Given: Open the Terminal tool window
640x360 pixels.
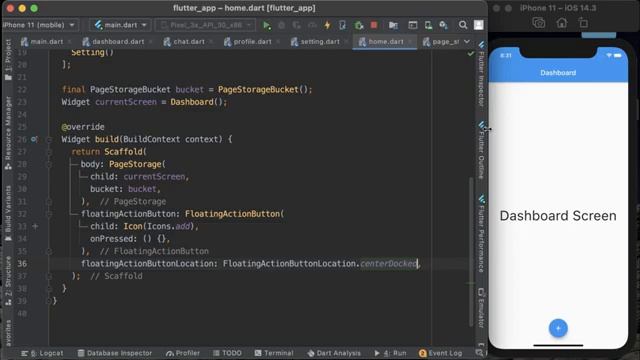Looking at the screenshot, I should tap(274, 353).
